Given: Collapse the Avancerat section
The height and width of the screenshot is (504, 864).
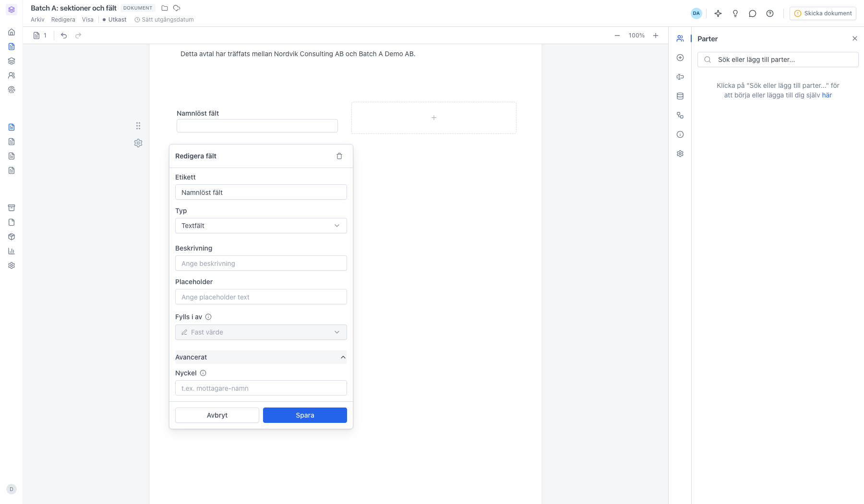Looking at the screenshot, I should pyautogui.click(x=261, y=357).
